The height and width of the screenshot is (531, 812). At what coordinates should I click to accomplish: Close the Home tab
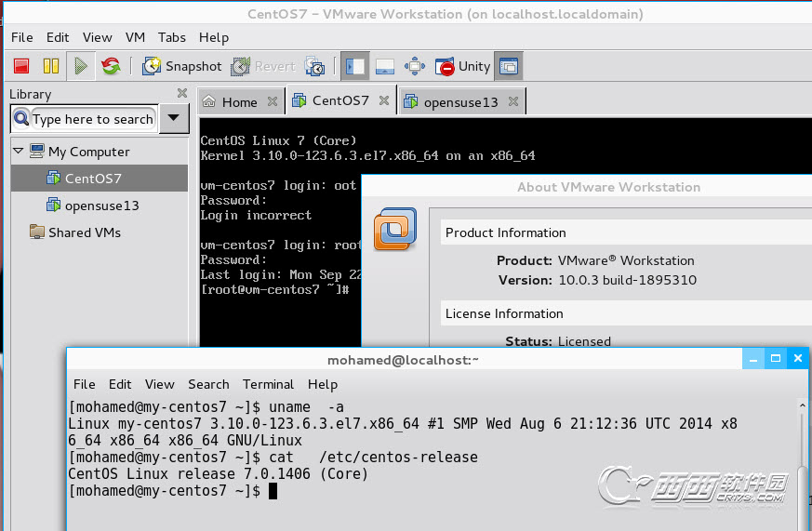[273, 101]
